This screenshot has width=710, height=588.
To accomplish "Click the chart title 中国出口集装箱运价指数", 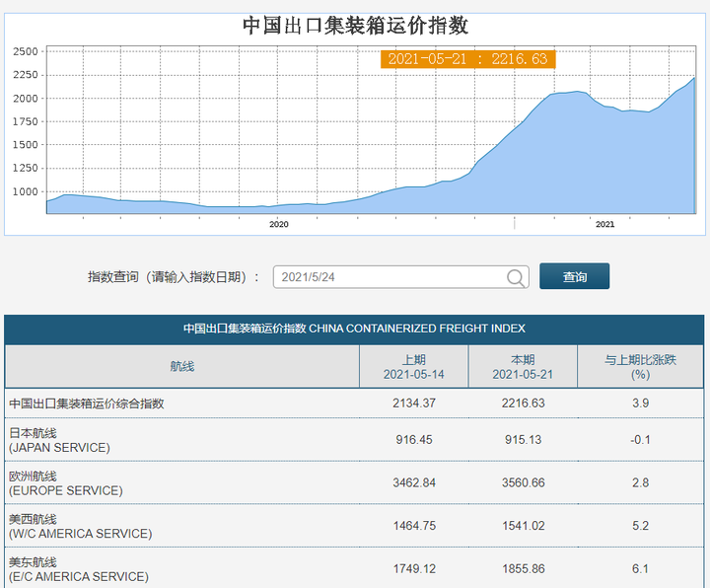I will [355, 26].
